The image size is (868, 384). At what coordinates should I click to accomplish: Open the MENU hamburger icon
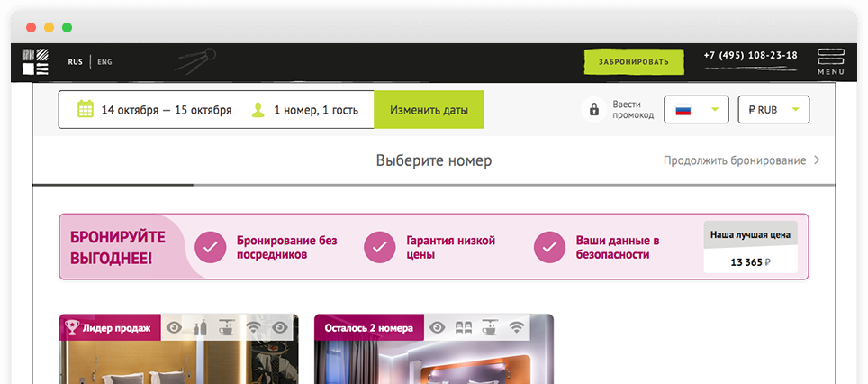(831, 57)
